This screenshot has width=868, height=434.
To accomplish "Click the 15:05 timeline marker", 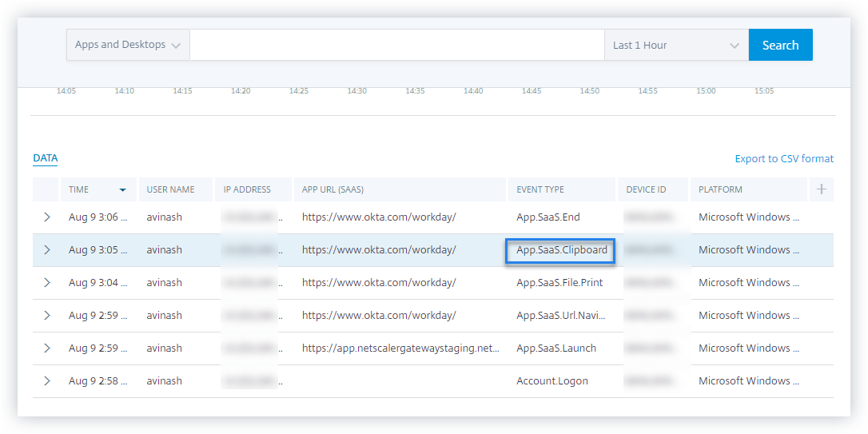I will tap(764, 91).
